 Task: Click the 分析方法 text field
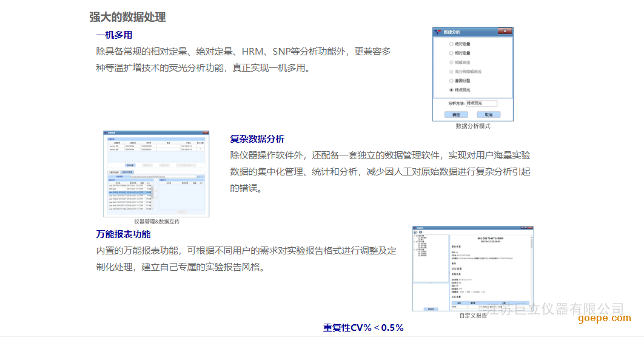click(481, 104)
